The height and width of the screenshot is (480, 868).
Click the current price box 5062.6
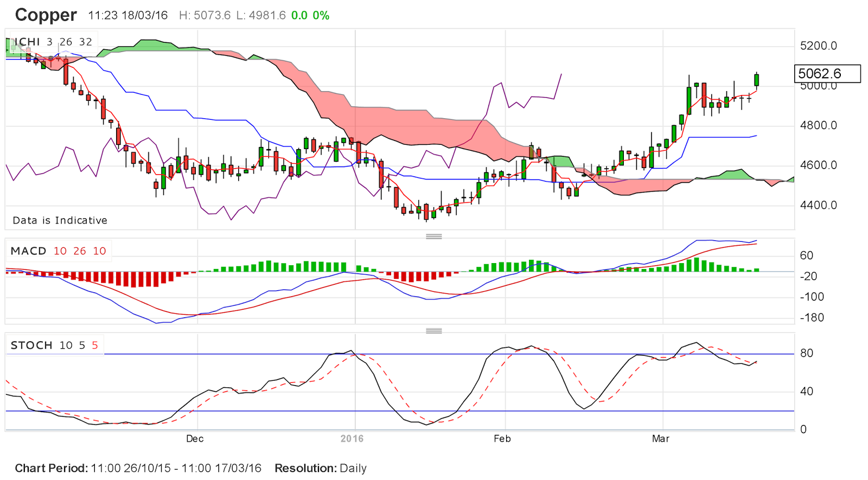coord(827,74)
